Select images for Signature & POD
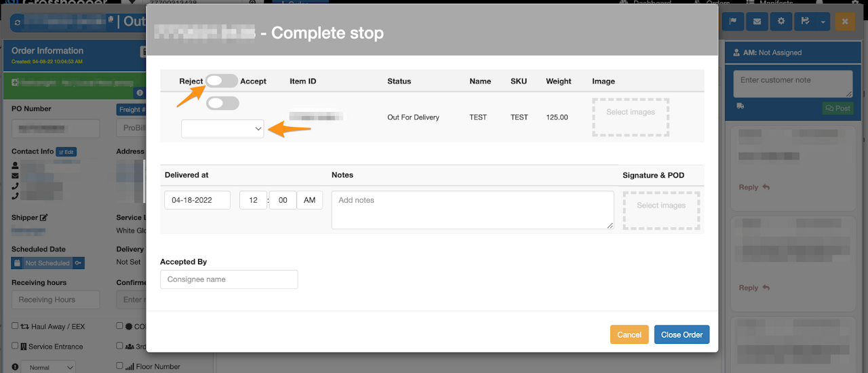 click(x=661, y=210)
